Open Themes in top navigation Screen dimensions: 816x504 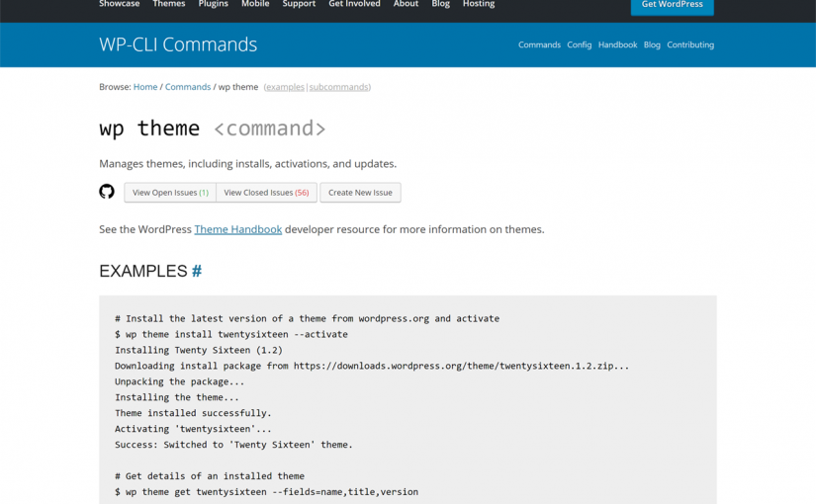pos(168,4)
